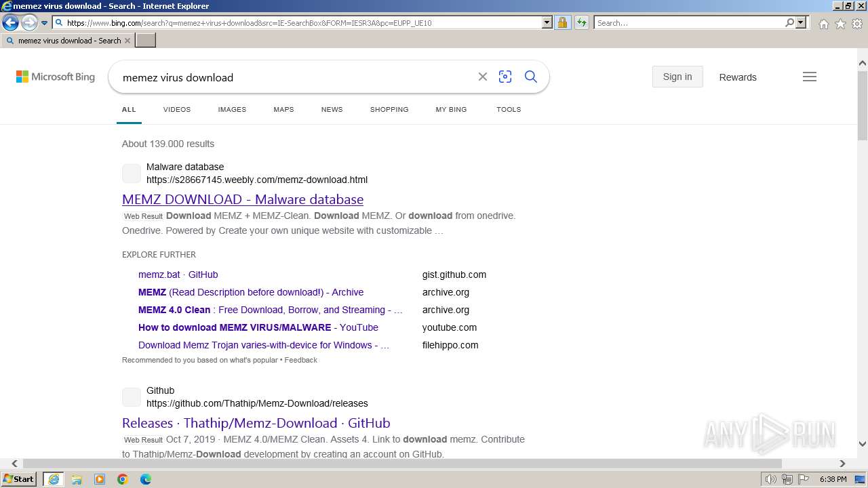Open the Favorites star icon
Image resolution: width=868 pixels, height=488 pixels.
(840, 23)
